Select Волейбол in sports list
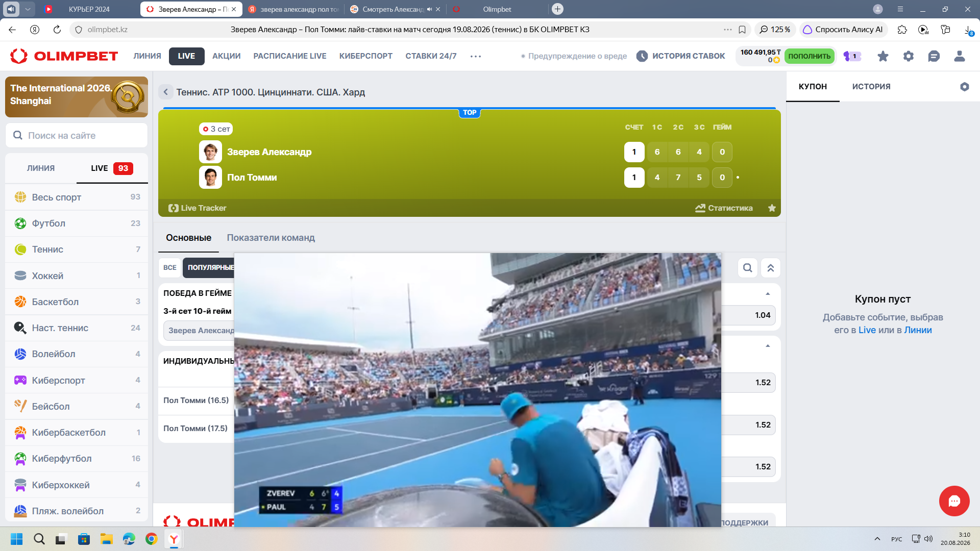Image resolution: width=980 pixels, height=551 pixels. click(x=77, y=354)
